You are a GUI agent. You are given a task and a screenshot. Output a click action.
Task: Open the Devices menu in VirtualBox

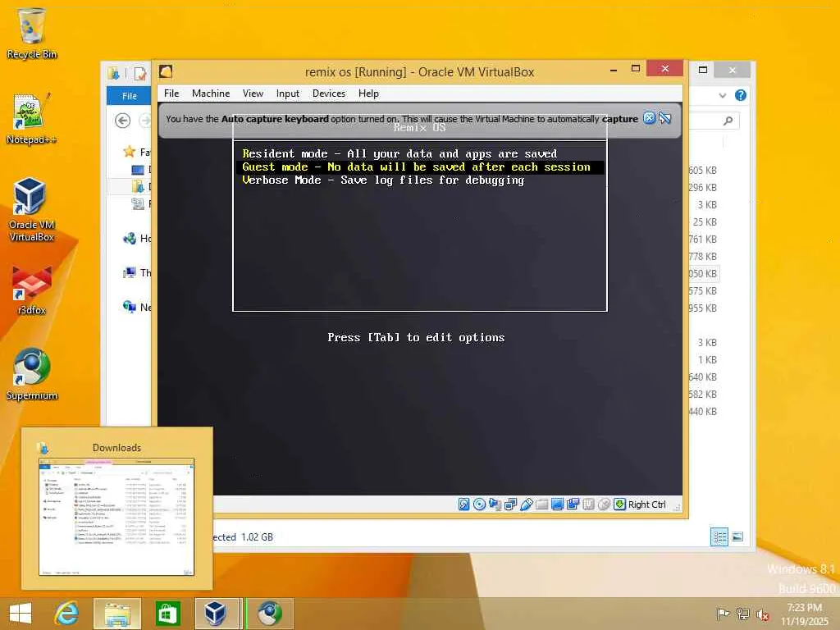(329, 94)
